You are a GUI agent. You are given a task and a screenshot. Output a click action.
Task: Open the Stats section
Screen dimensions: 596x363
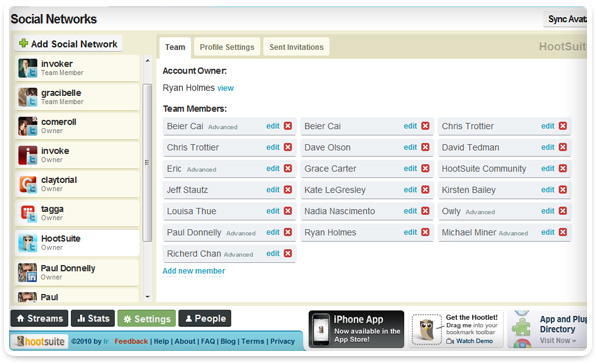(x=93, y=319)
